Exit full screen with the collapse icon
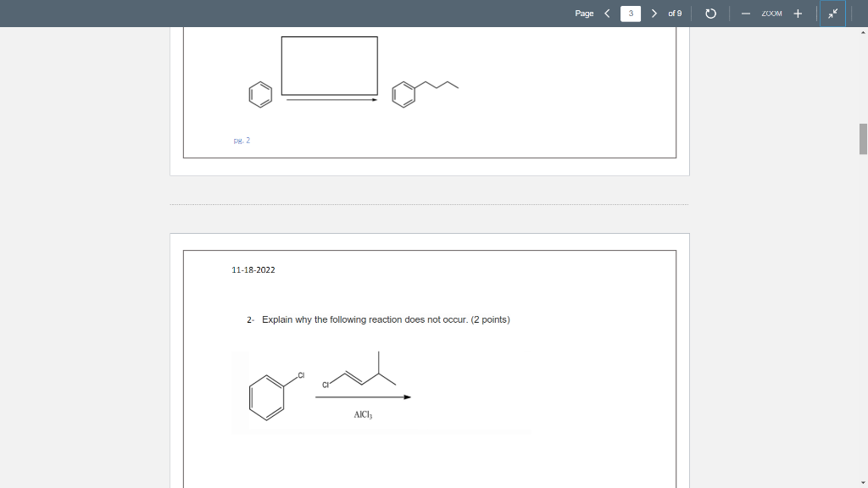This screenshot has height=488, width=868. [x=832, y=14]
